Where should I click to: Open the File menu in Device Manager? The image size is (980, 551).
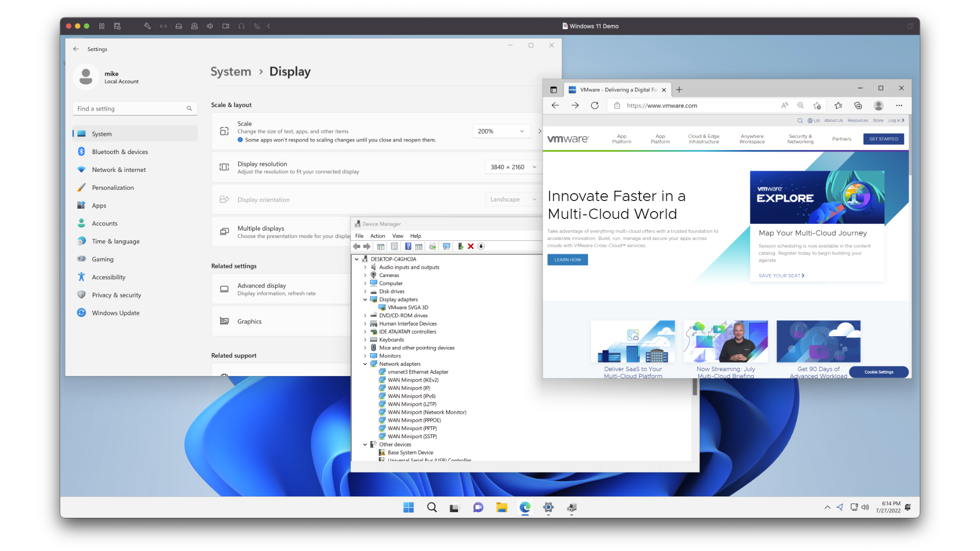[359, 236]
